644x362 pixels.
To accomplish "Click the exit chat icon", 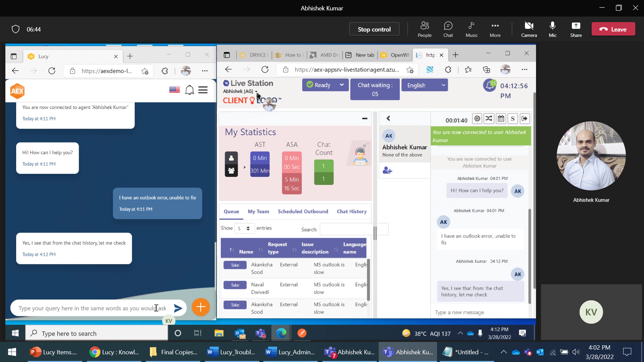I will click(x=525, y=118).
